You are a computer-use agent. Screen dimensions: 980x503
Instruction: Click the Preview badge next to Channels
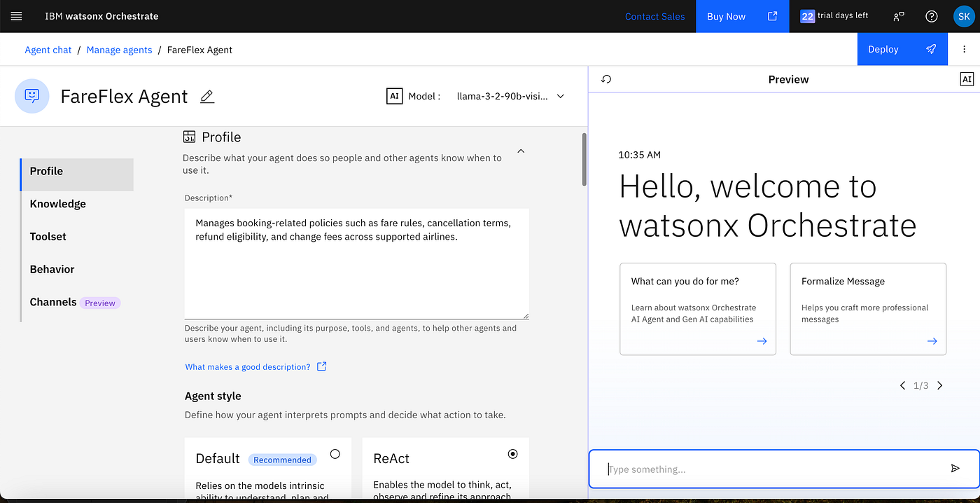[x=100, y=303]
